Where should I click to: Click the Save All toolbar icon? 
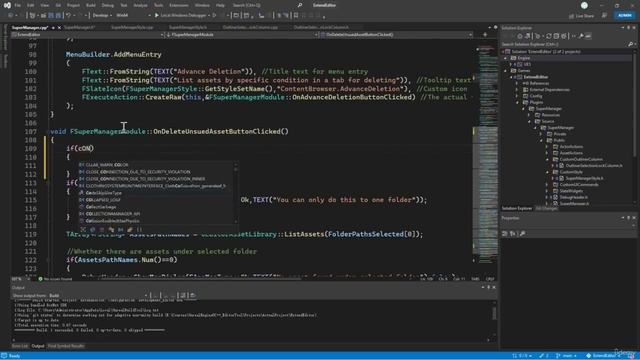click(x=58, y=16)
